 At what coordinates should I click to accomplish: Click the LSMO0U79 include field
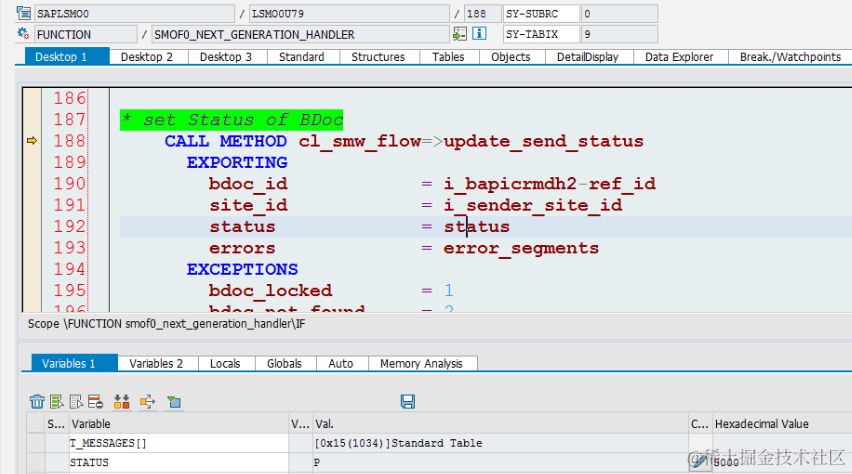pyautogui.click(x=349, y=13)
